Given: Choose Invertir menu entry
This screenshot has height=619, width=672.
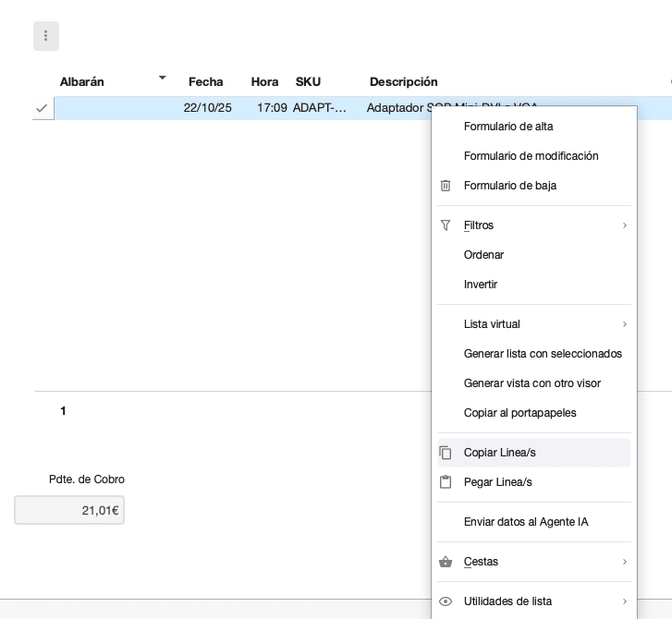Looking at the screenshot, I should pos(481,285).
